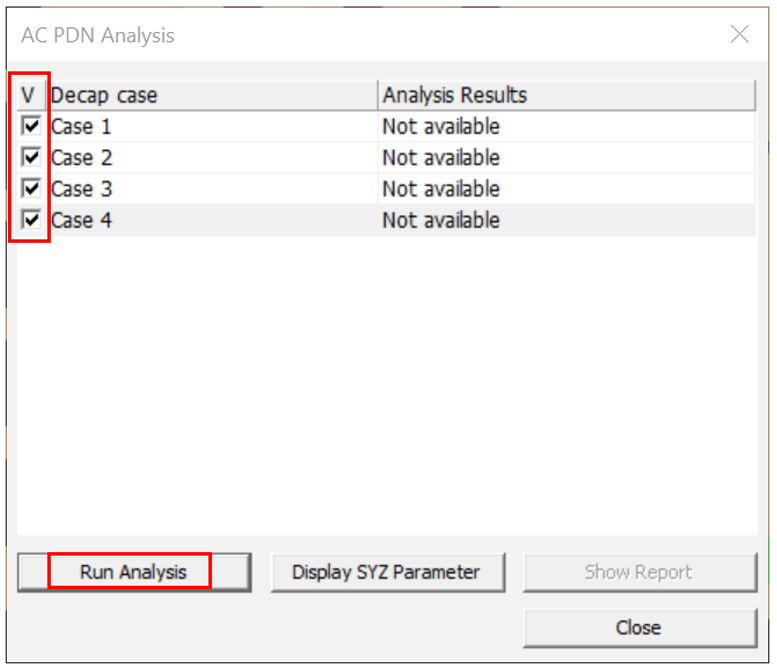Click the V column header
The height and width of the screenshot is (672, 777).
point(30,96)
